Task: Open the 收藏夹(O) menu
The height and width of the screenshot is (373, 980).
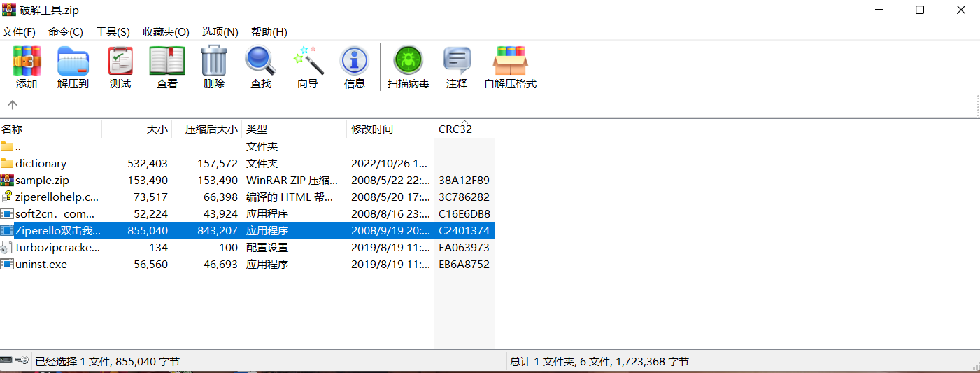Action: click(166, 32)
